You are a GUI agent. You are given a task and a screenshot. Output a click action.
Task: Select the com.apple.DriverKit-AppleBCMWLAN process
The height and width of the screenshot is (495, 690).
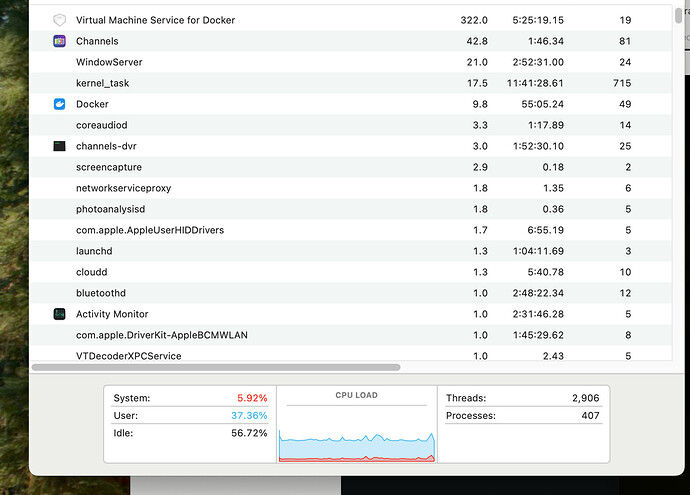[161, 335]
